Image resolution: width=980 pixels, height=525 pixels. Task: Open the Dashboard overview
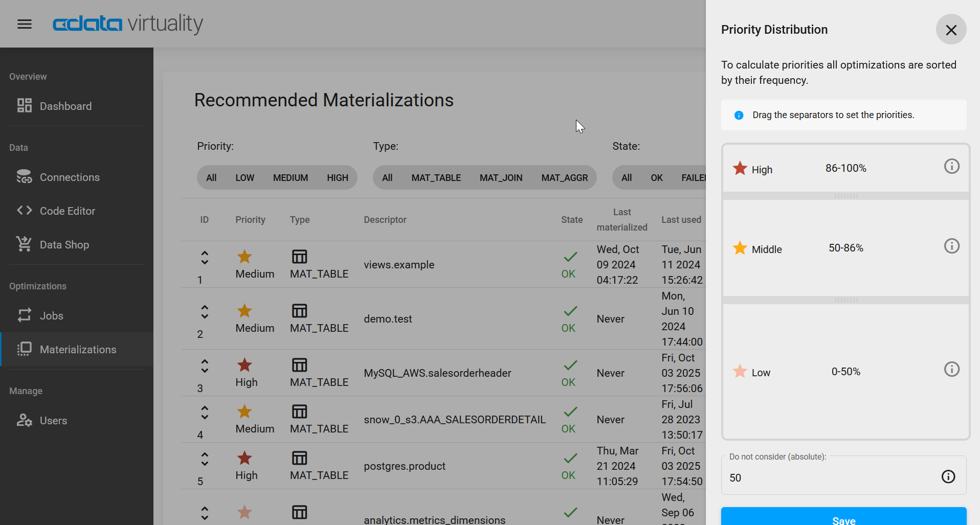tap(65, 106)
